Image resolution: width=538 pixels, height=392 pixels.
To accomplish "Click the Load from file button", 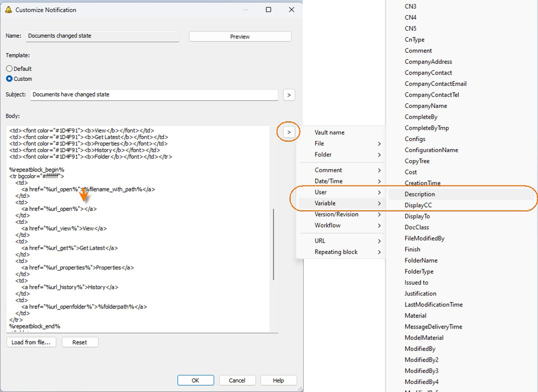I will point(31,341).
